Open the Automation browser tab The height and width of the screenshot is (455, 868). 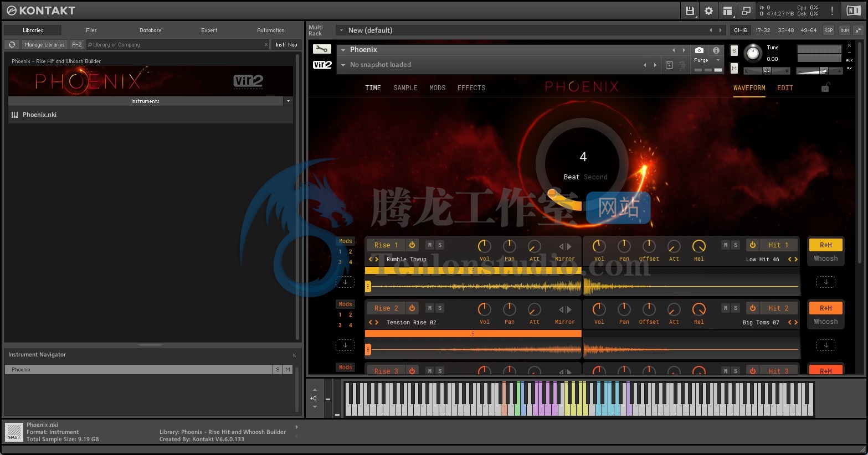tap(271, 30)
